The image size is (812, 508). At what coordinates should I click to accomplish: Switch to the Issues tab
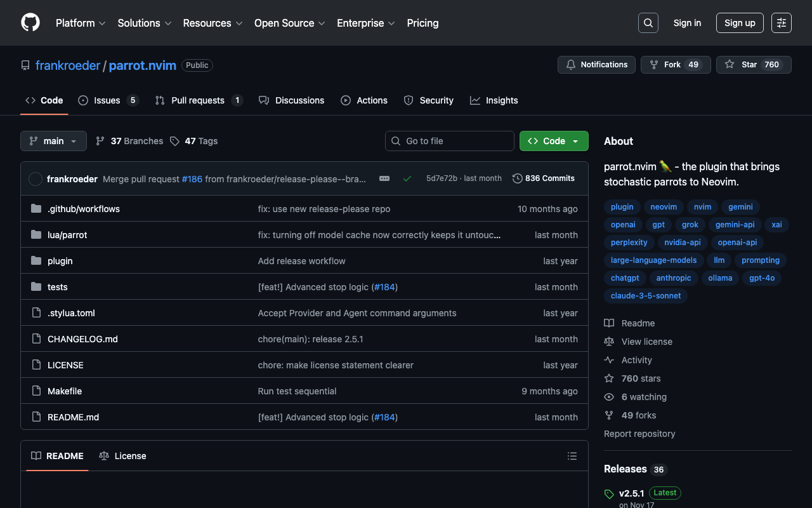(x=107, y=100)
